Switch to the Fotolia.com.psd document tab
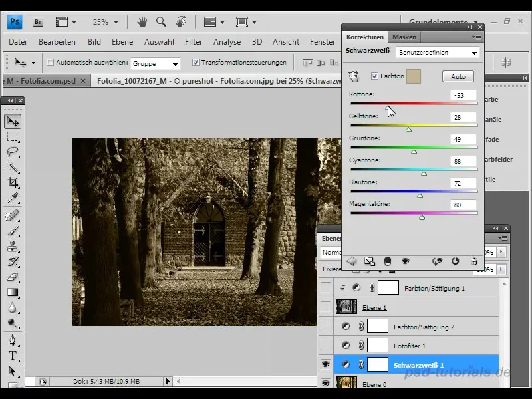Screen dimensions: 532x399 coord(47,81)
